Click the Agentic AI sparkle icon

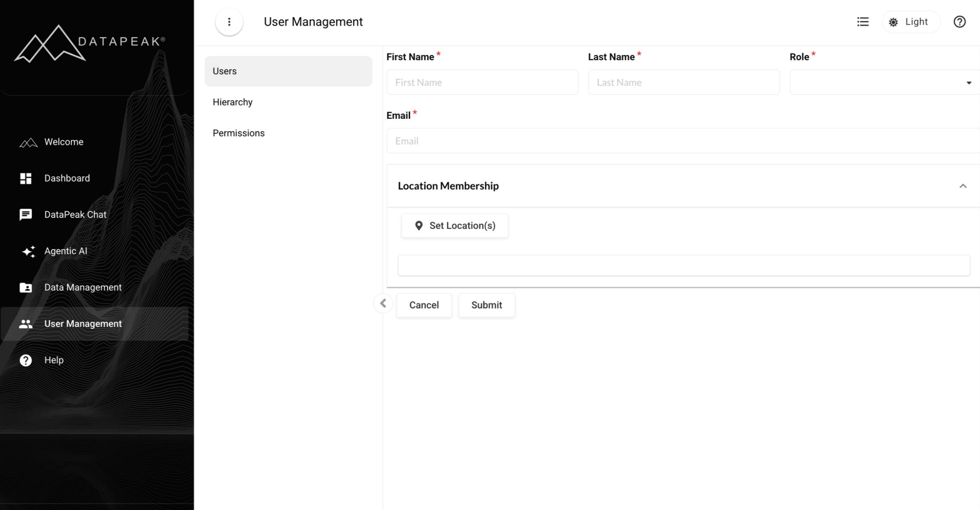click(x=28, y=251)
